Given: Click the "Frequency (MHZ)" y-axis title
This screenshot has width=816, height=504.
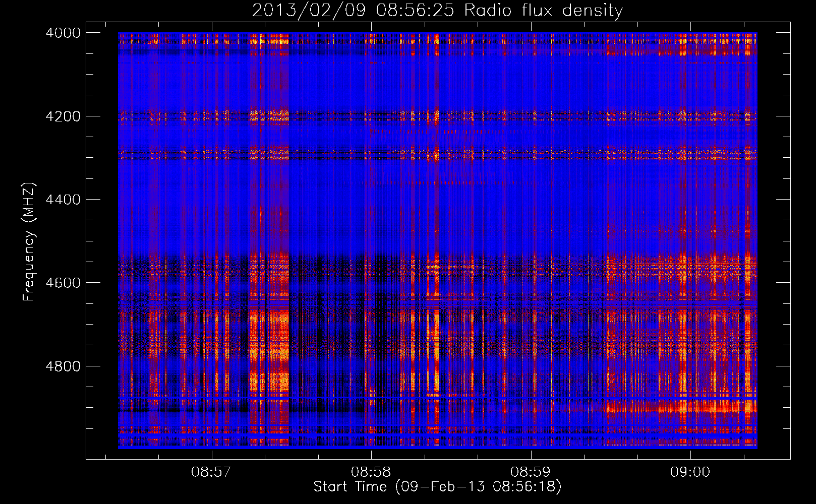Looking at the screenshot, I should [29, 242].
